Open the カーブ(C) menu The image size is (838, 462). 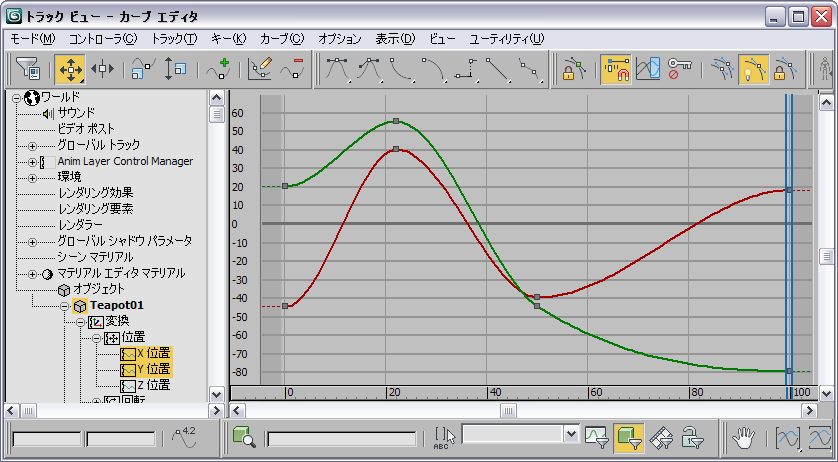tap(282, 39)
